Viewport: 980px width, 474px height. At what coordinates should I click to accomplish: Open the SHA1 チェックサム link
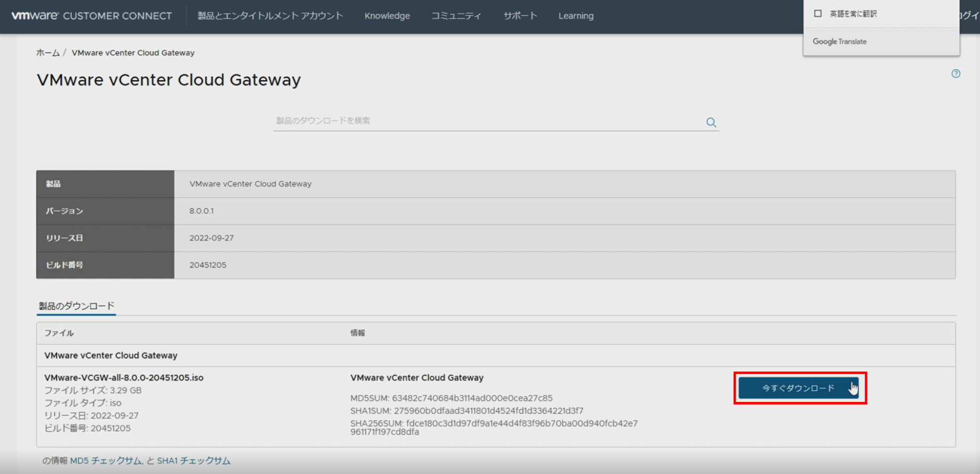(x=193, y=461)
